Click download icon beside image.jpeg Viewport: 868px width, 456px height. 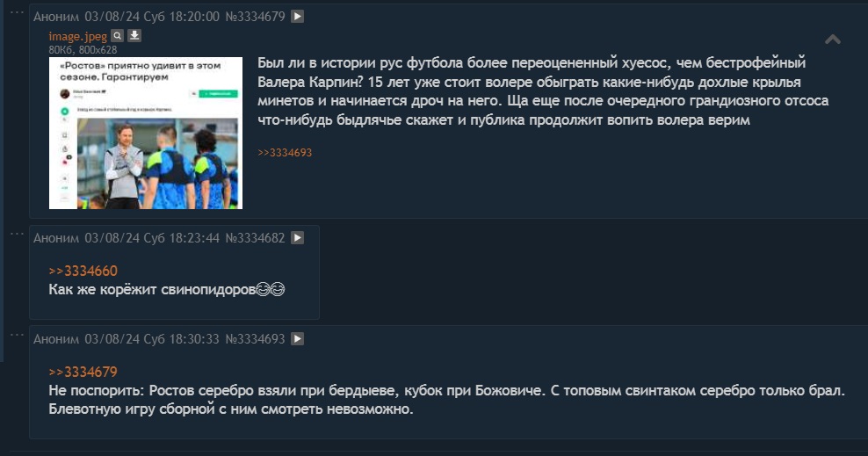(134, 36)
